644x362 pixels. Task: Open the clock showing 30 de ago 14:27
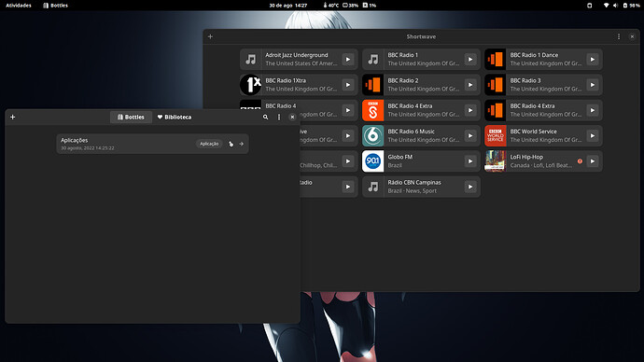287,6
